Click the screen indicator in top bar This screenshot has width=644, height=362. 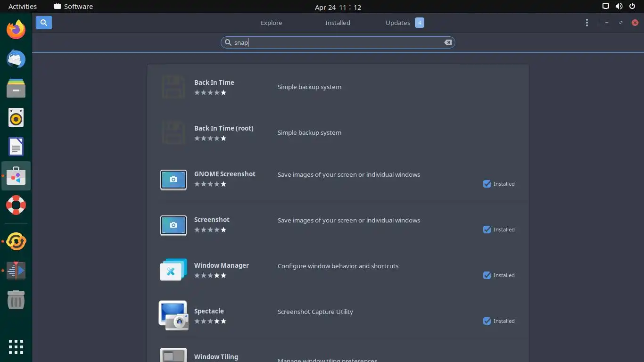pos(606,7)
